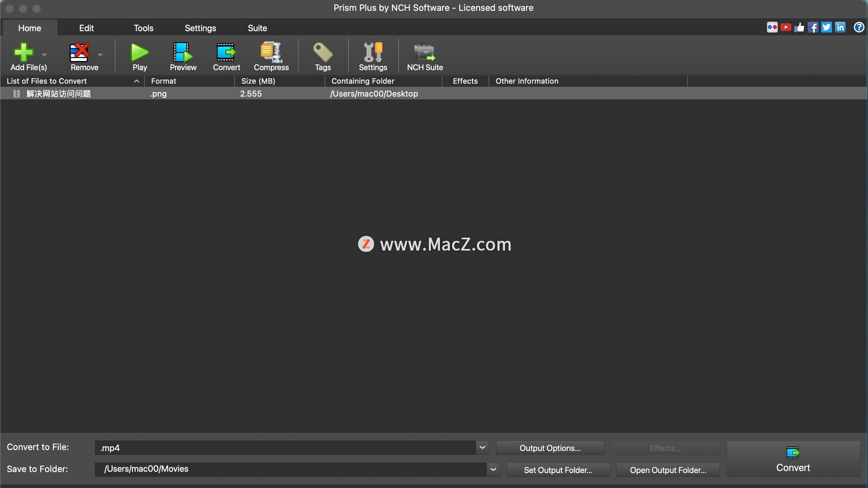Click the Convert to File .mp4 field
Screen dimensions: 868x488
(x=285, y=448)
